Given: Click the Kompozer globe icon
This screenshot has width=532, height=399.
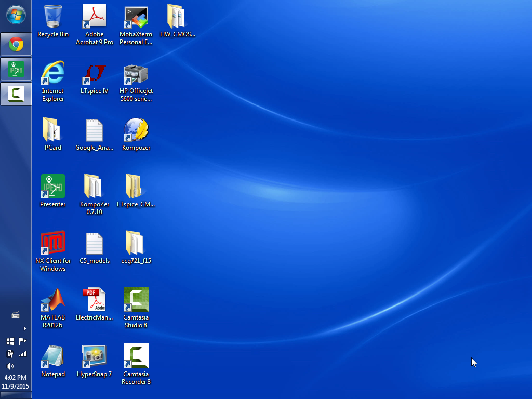Looking at the screenshot, I should tap(136, 131).
